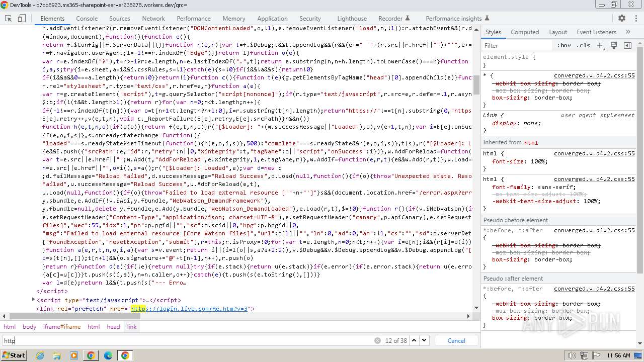Open the Memory tab

coord(234,18)
